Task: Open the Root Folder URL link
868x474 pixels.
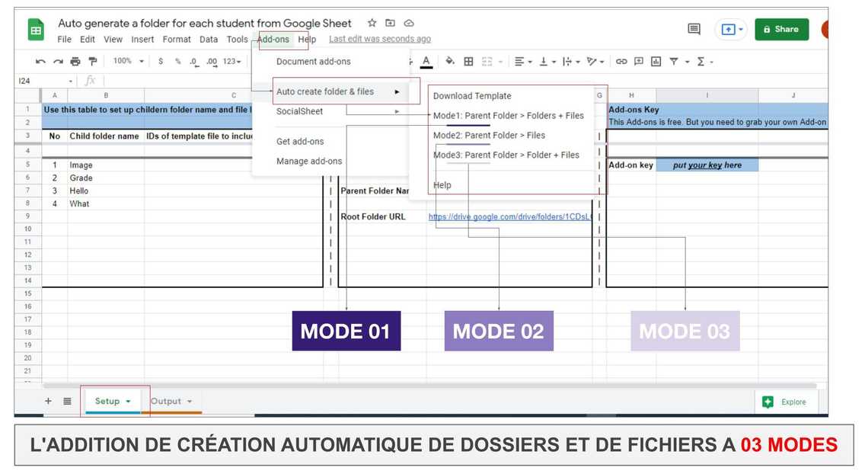Action: [510, 216]
